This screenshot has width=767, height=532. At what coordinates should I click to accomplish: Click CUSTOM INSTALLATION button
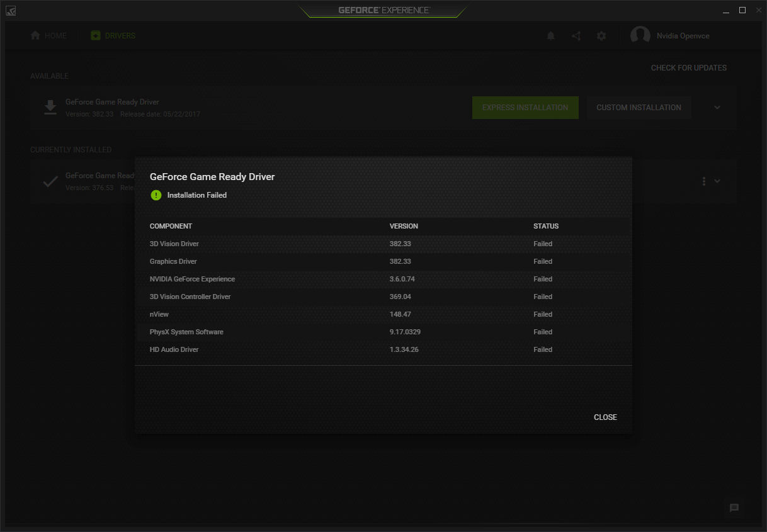coord(639,108)
